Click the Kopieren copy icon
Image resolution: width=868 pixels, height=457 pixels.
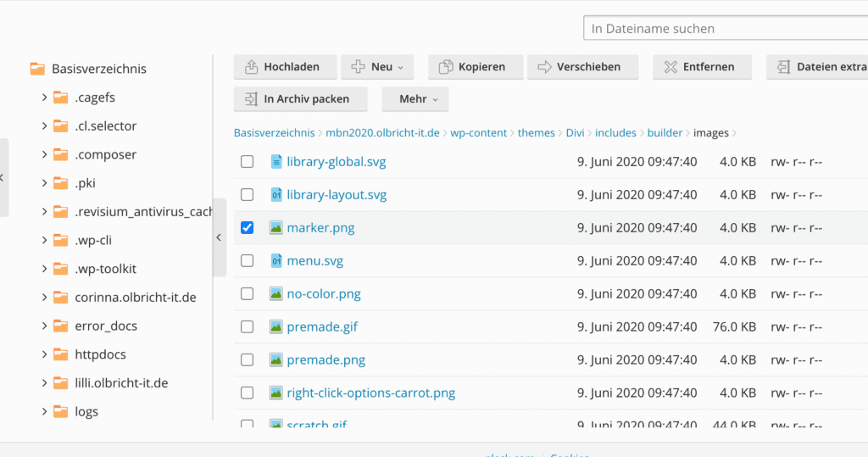(446, 67)
